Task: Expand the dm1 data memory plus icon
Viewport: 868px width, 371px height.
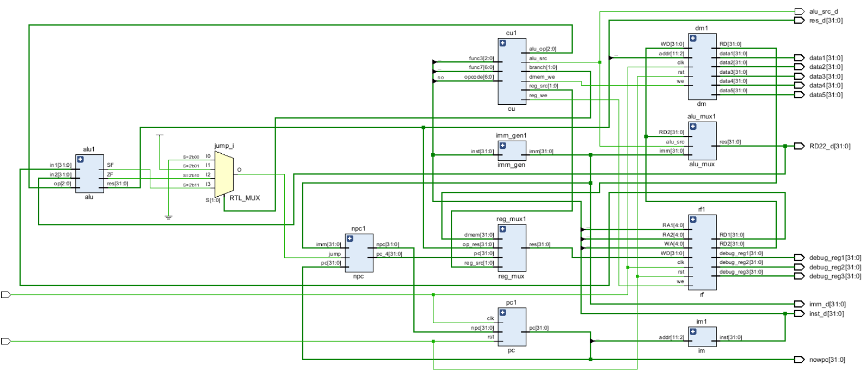Action: click(x=693, y=38)
